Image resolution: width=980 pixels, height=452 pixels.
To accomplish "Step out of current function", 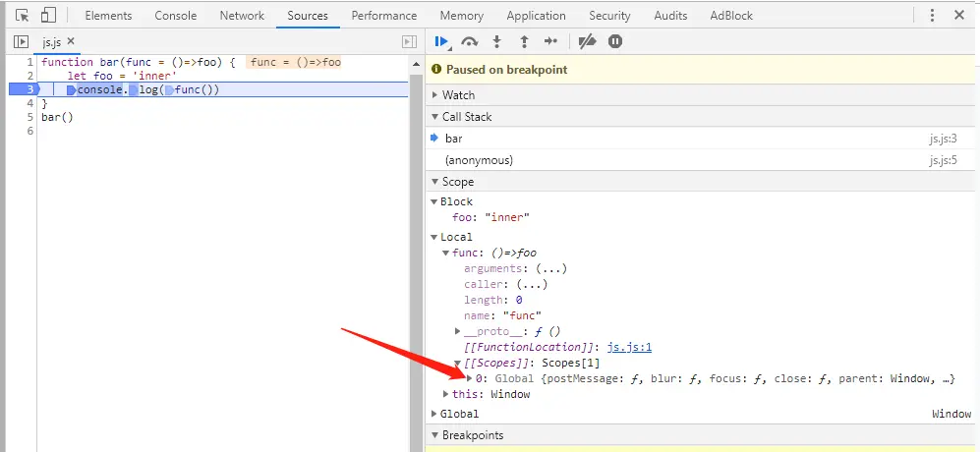I will (524, 42).
